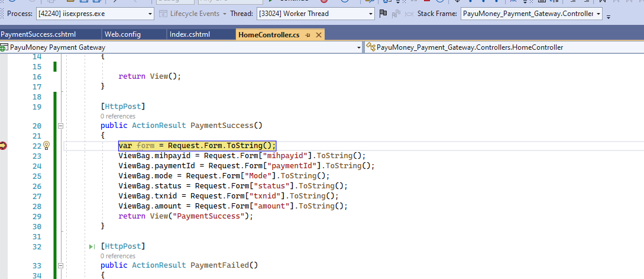This screenshot has height=279, width=644.
Task: Click return View() on line 16
Action: [150, 76]
